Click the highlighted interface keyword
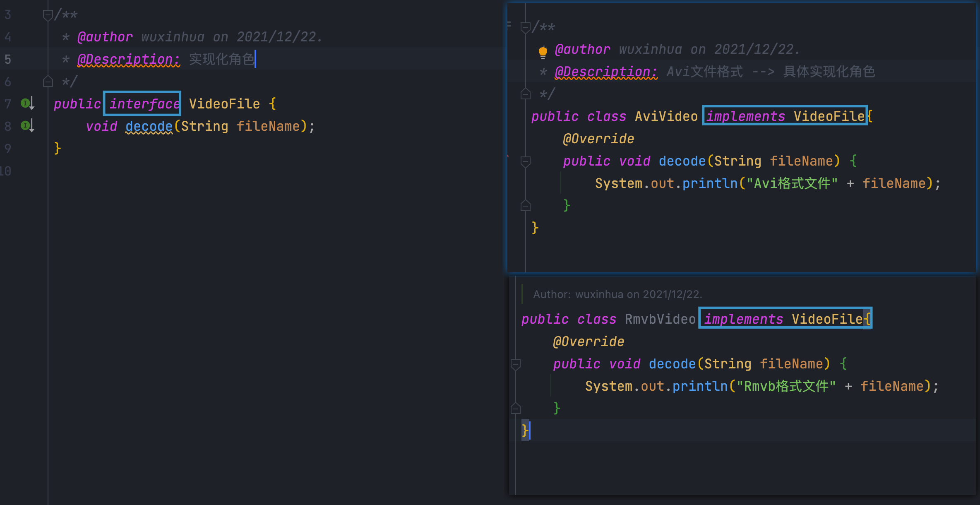 click(x=144, y=104)
